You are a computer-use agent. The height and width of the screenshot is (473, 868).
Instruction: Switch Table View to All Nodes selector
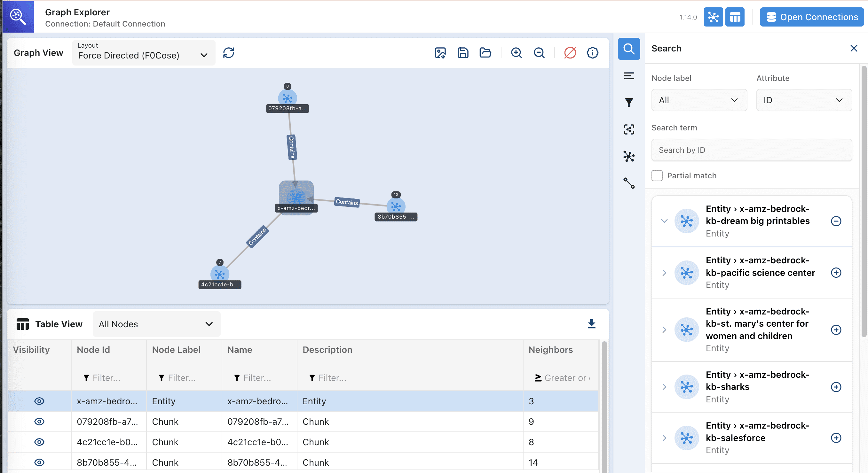coord(156,324)
